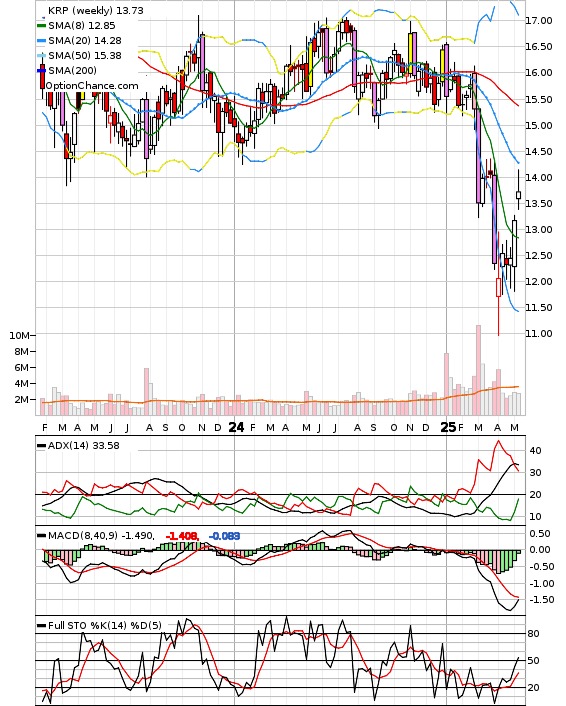Click the light blue SMA(50) legend swatch
The height and width of the screenshot is (706, 566).
point(41,55)
